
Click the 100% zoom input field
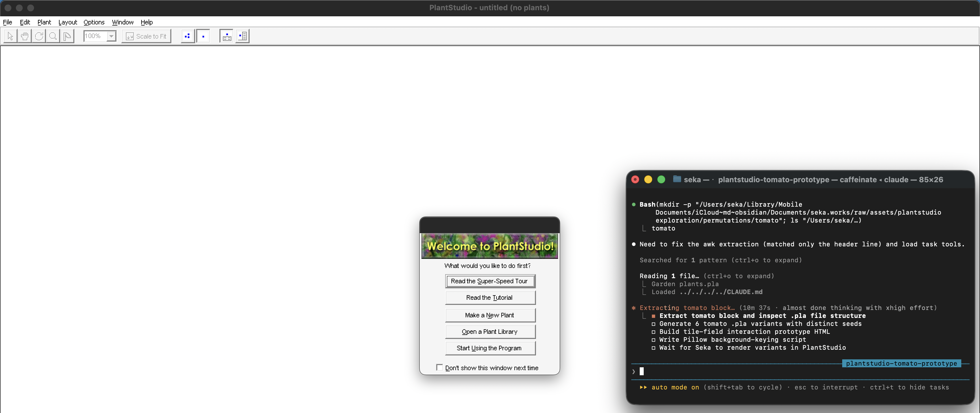pyautogui.click(x=95, y=36)
